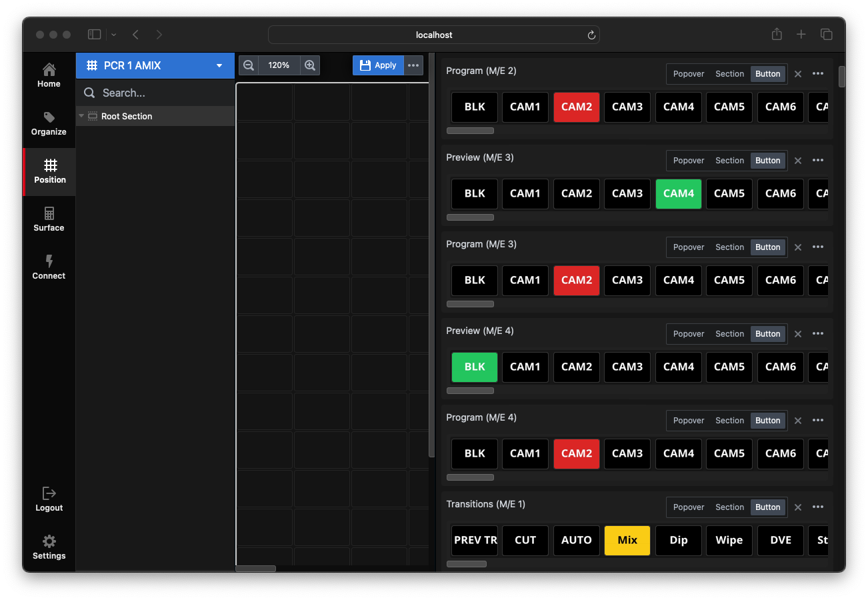The image size is (868, 600).
Task: Toggle the browser sidebar
Action: pyautogui.click(x=95, y=34)
